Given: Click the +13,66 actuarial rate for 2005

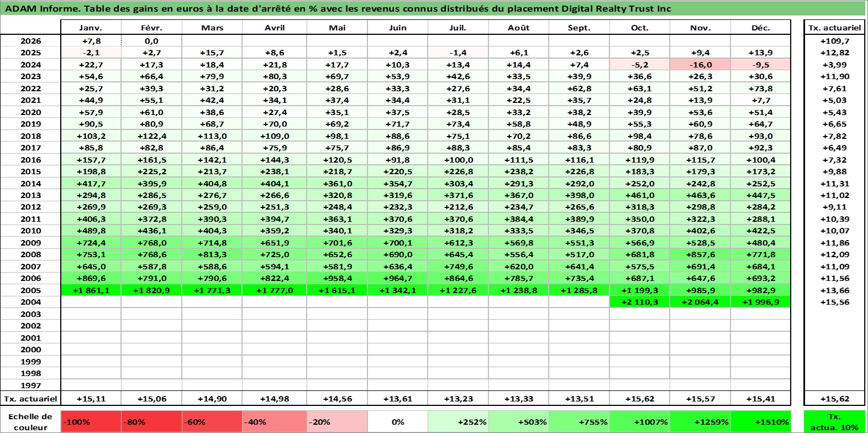Looking at the screenshot, I should click(835, 290).
